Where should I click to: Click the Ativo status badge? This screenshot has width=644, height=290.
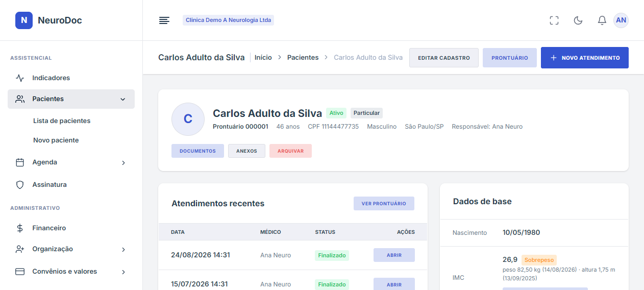click(x=336, y=113)
